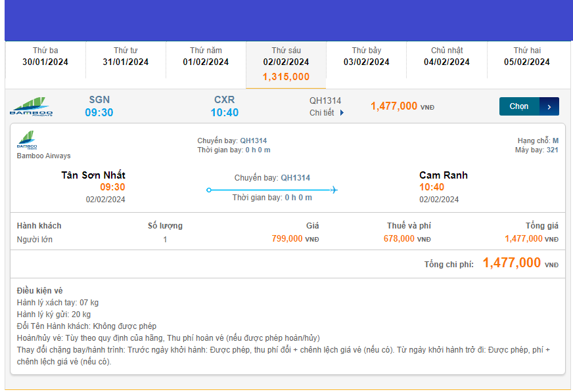Collapse the flight details via the Chi tiết triangle
The height and width of the screenshot is (392, 573).
tap(342, 113)
